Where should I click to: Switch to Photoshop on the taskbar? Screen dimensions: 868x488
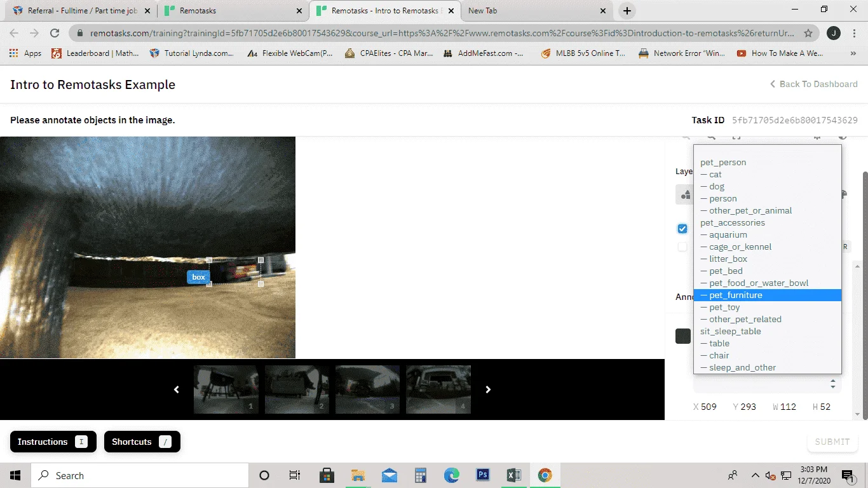[483, 475]
